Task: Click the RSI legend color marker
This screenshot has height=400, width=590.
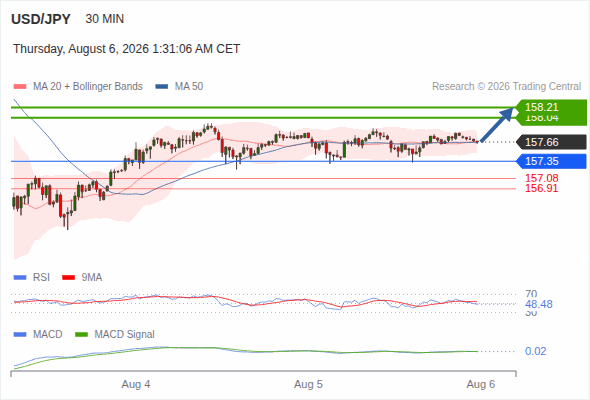Action: click(20, 278)
